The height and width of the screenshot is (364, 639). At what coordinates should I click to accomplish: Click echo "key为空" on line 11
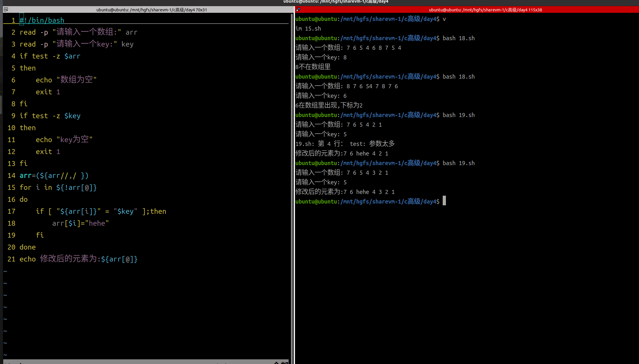click(64, 140)
